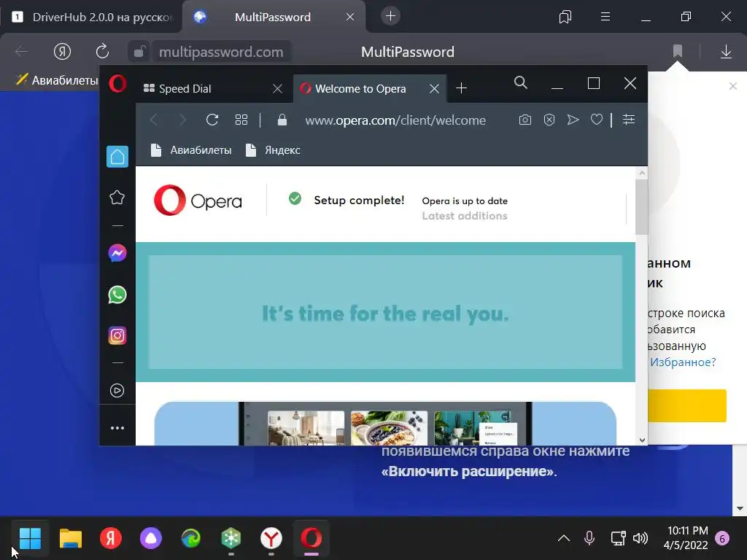Image resolution: width=747 pixels, height=560 pixels.
Task: Close the Speed Dial tab
Action: 277,88
